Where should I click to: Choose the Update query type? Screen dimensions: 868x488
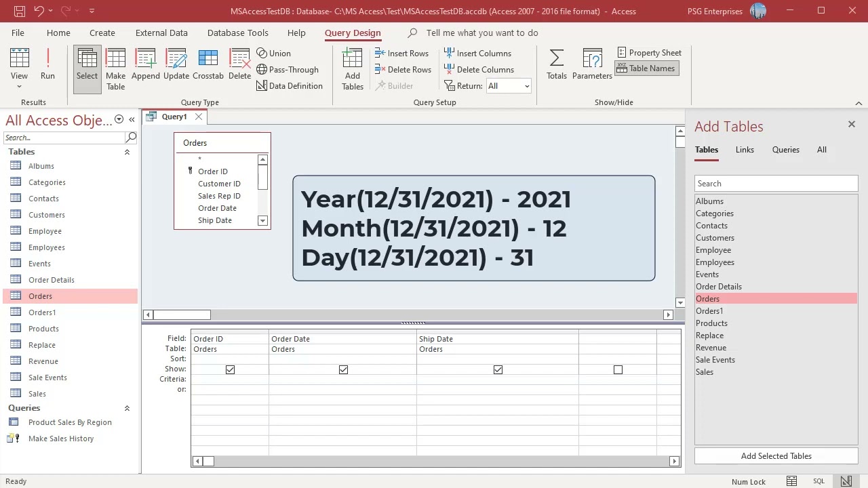click(176, 65)
